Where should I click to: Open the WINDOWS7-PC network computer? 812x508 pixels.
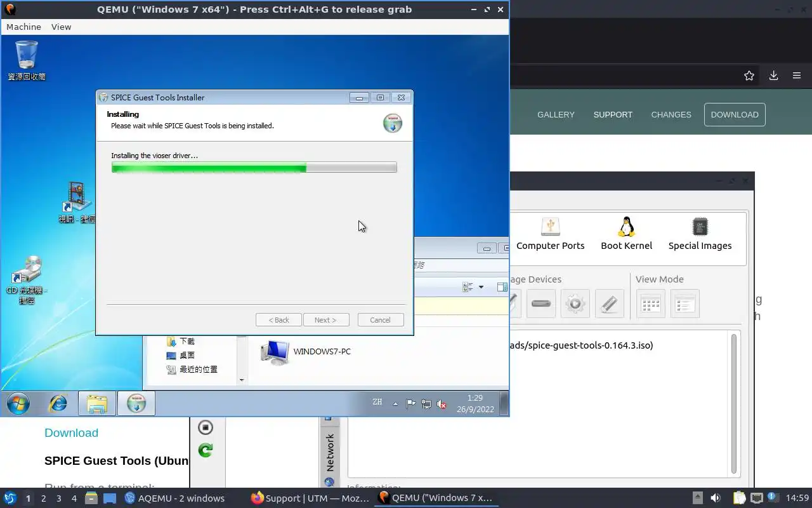306,352
